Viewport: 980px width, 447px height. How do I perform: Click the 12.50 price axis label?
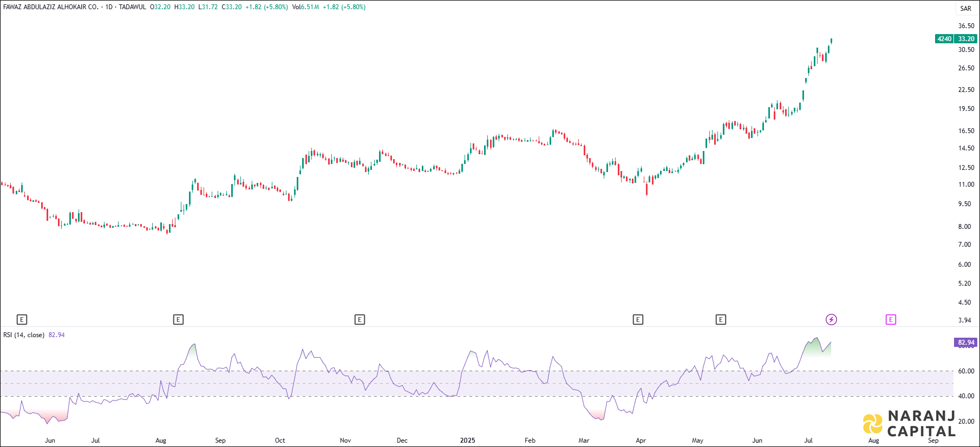[966, 168]
